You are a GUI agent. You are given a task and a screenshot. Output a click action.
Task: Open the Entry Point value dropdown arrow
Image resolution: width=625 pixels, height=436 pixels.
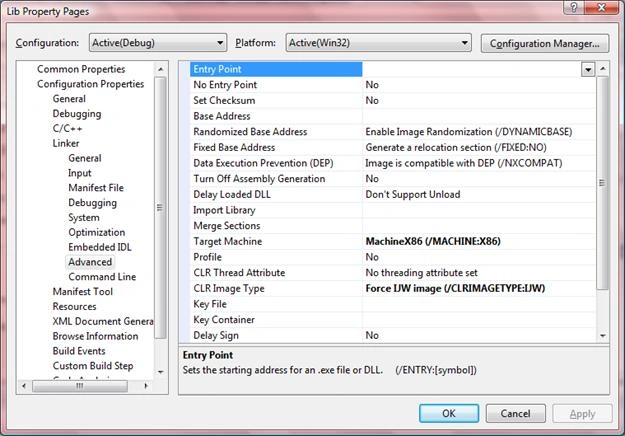coord(588,70)
